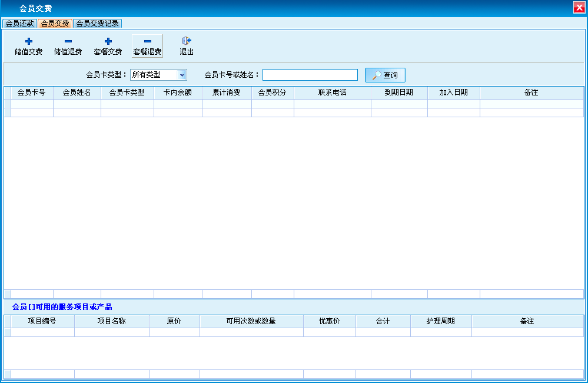The height and width of the screenshot is (383, 588).
Task: Click the 联系电话 column header
Action: (x=332, y=93)
